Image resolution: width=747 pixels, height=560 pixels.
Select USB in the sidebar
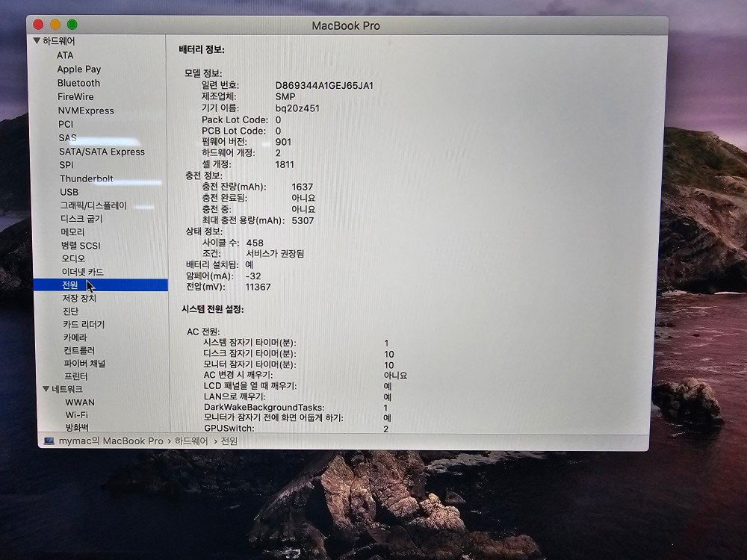tap(69, 192)
